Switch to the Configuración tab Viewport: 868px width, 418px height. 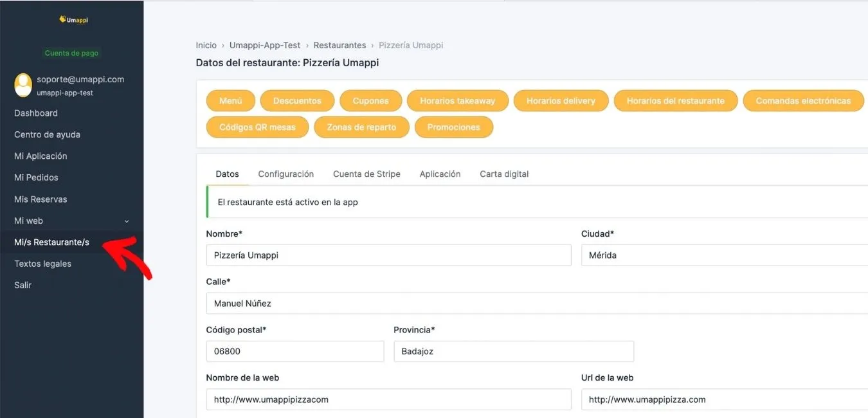(286, 174)
